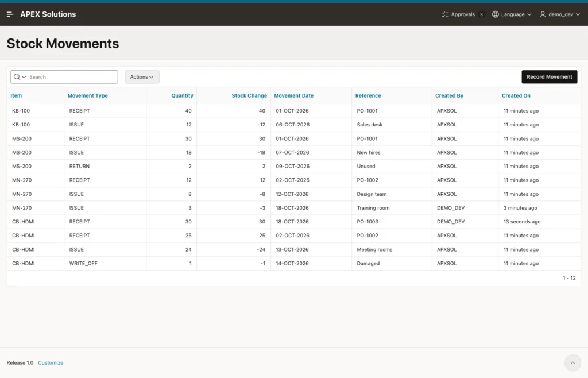Click the Design team reference cell
588x378 pixels.
392,194
